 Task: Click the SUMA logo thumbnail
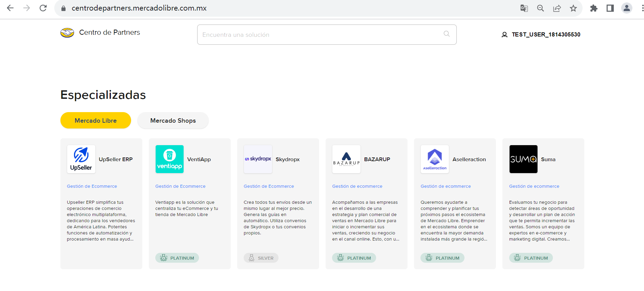(524, 159)
